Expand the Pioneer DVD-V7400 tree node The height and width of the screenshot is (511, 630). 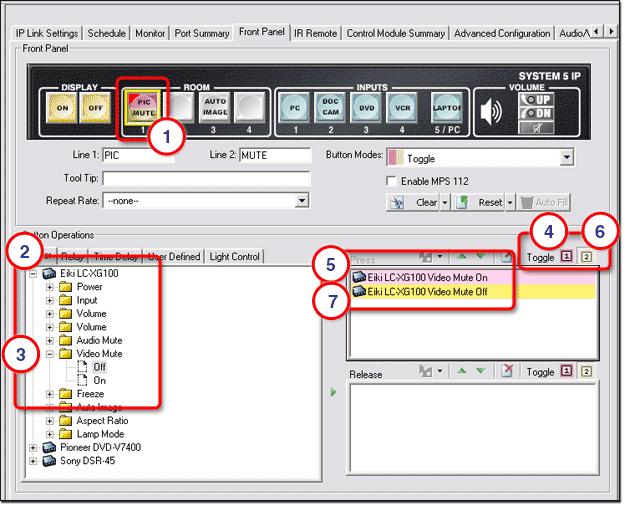pos(35,448)
